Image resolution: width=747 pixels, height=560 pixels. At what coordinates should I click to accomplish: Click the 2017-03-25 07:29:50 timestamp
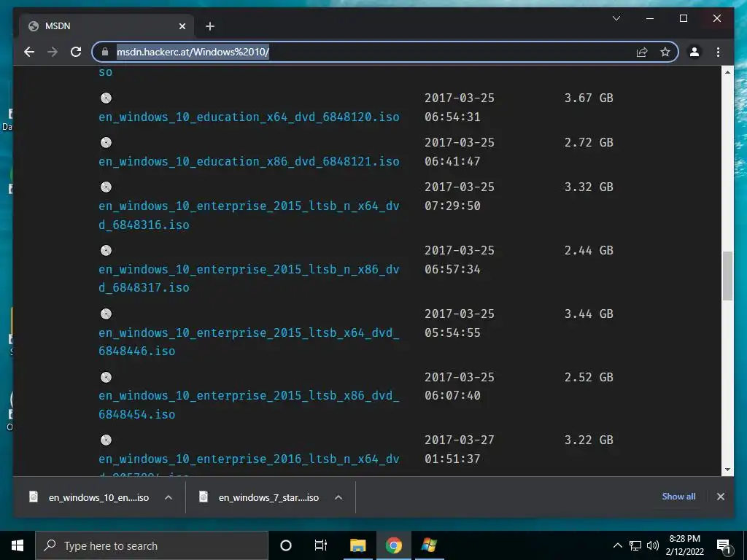point(460,196)
